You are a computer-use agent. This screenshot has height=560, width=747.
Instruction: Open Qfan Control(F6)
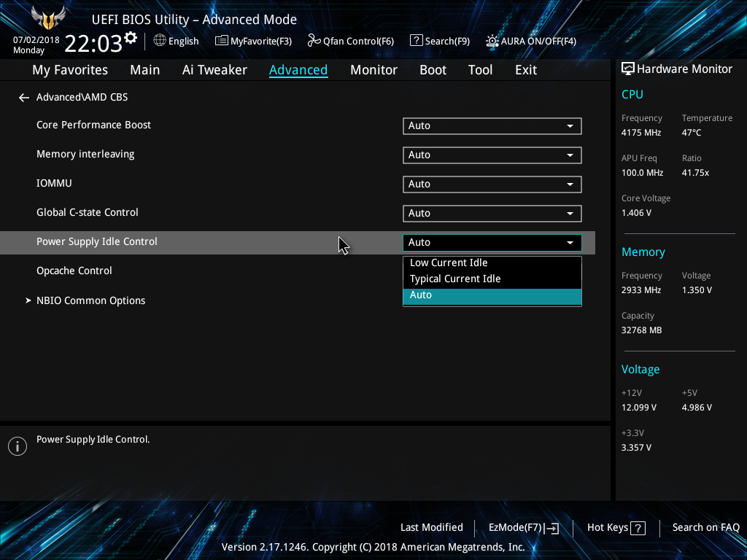coord(351,41)
